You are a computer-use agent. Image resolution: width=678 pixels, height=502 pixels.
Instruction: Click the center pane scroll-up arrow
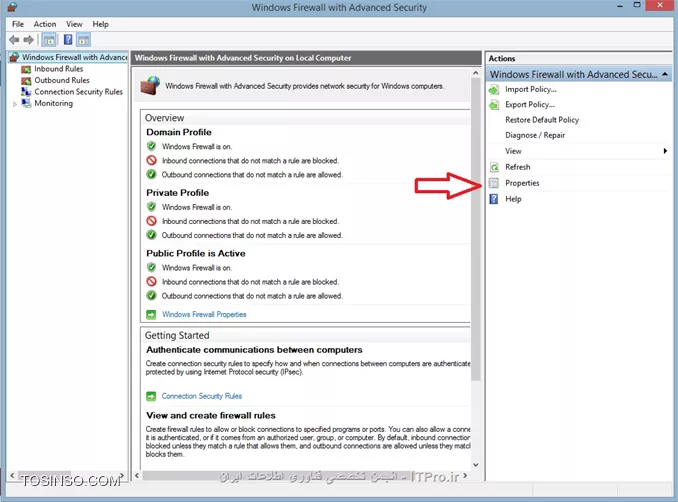click(x=476, y=73)
